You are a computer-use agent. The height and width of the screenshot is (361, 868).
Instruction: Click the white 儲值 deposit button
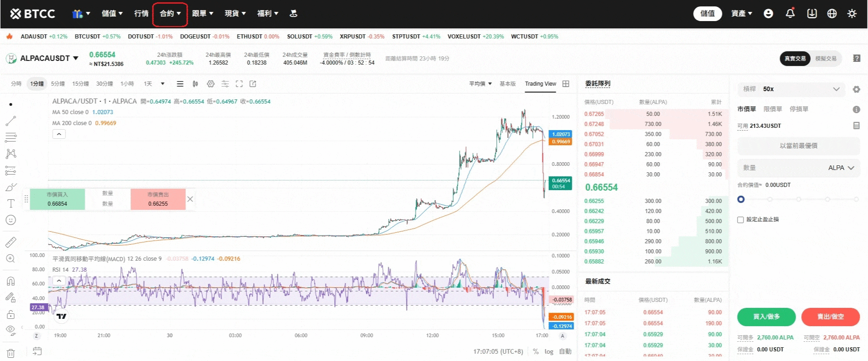[707, 14]
